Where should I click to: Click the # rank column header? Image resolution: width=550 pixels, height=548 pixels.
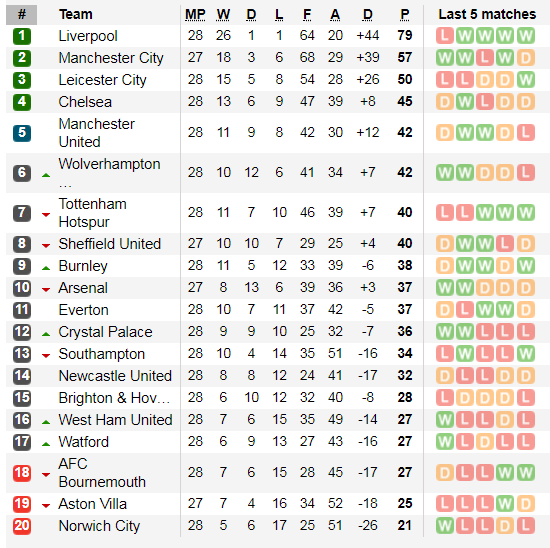pyautogui.click(x=21, y=15)
